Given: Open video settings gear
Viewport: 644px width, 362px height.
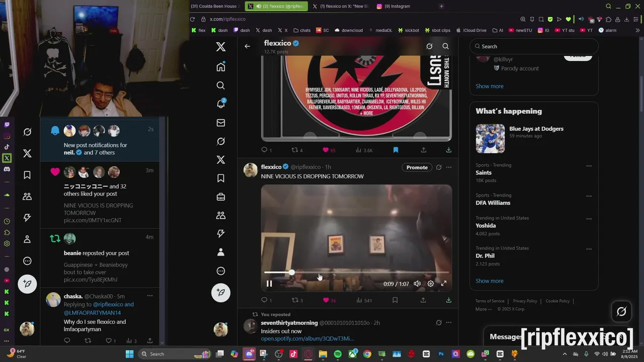Looking at the screenshot, I should click(x=431, y=284).
